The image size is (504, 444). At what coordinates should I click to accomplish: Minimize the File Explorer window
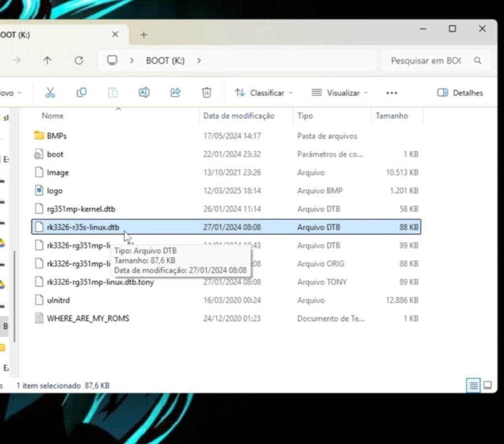[x=423, y=29]
